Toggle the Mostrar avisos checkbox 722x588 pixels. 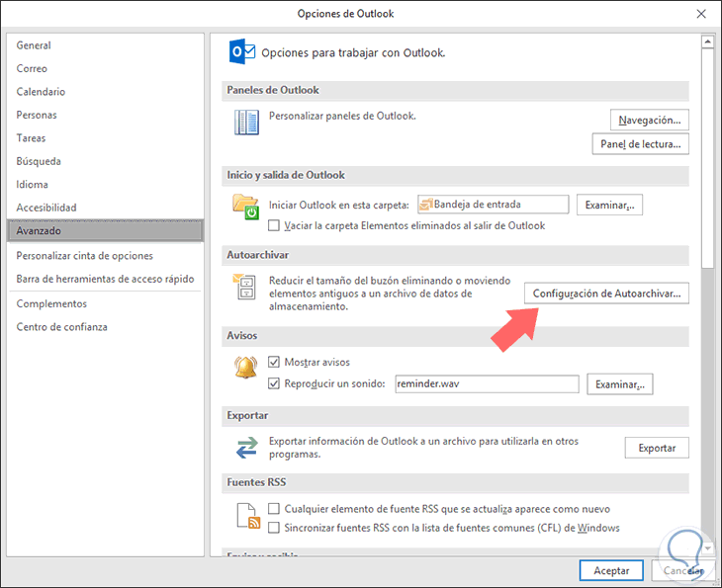(x=274, y=362)
